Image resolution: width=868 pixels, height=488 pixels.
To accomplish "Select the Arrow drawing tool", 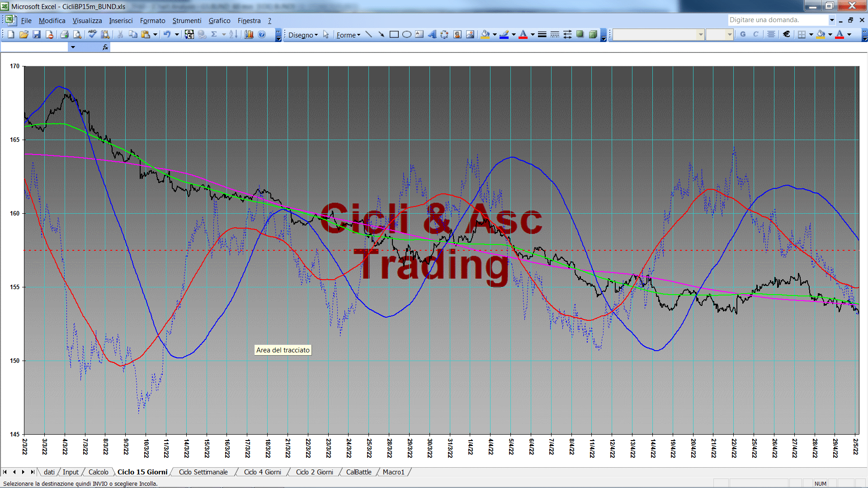I will coord(381,34).
